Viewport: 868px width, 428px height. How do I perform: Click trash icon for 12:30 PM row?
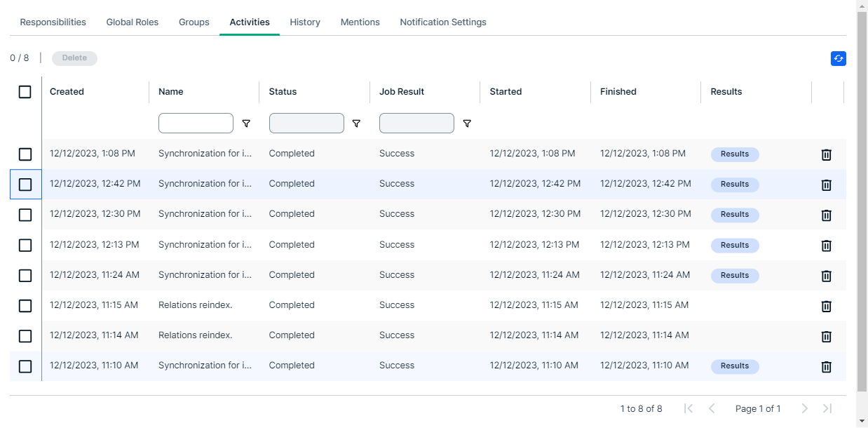[x=827, y=215]
